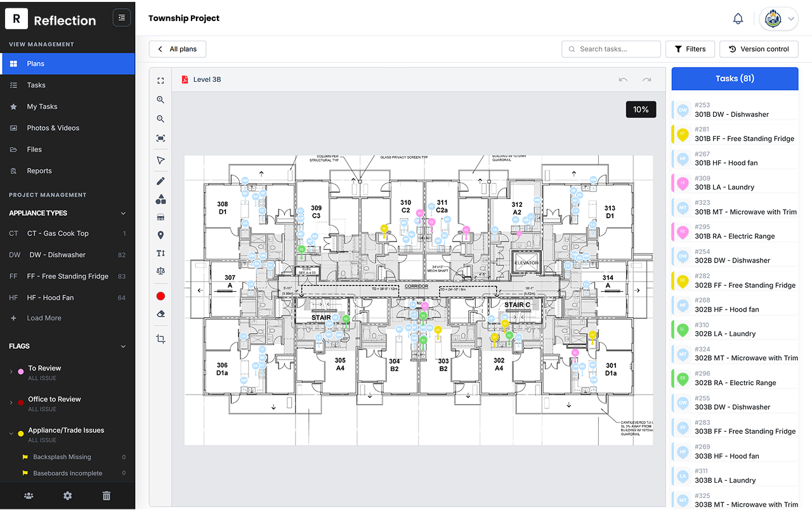The image size is (812, 510).
Task: Zoom out of the plan
Action: (x=160, y=119)
